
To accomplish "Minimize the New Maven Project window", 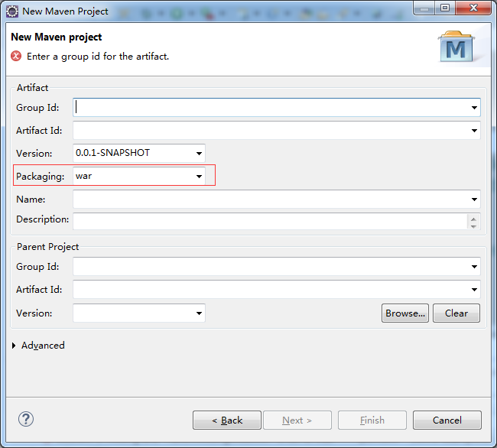I will click(x=424, y=8).
